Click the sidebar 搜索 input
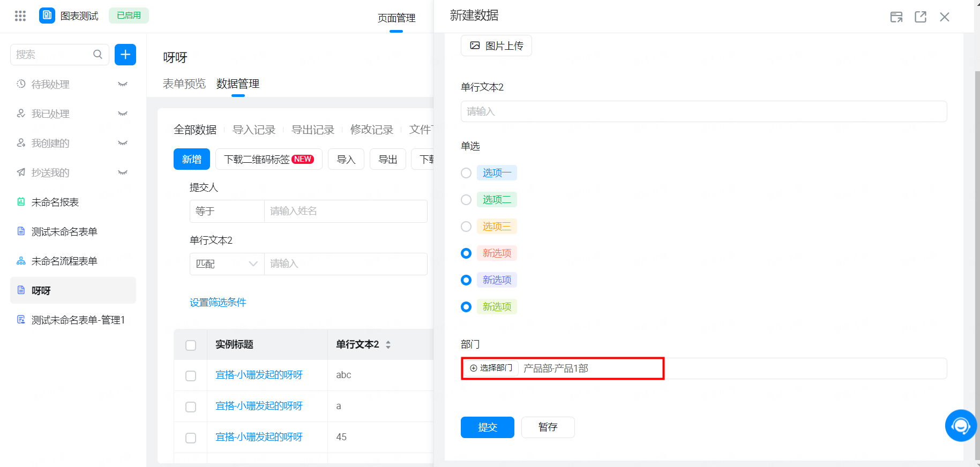This screenshot has height=467, width=980. click(x=59, y=55)
